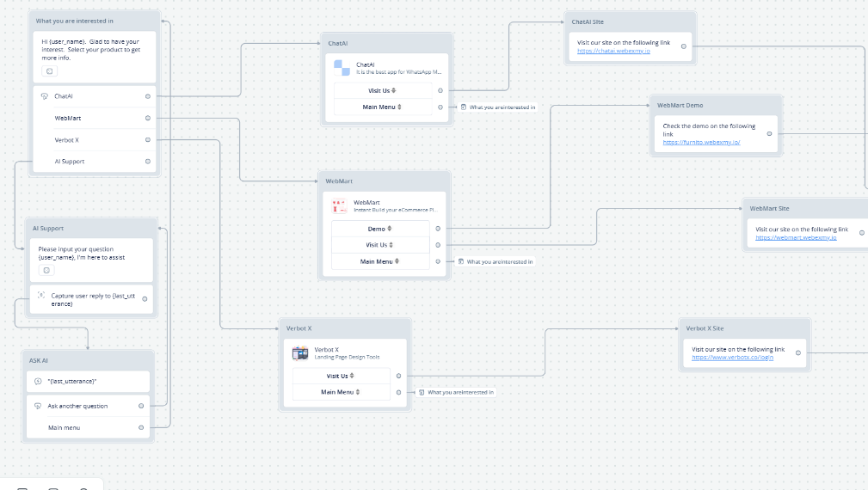Open the furnito.webexmy.io demo link
The height and width of the screenshot is (490, 868).
(x=701, y=142)
